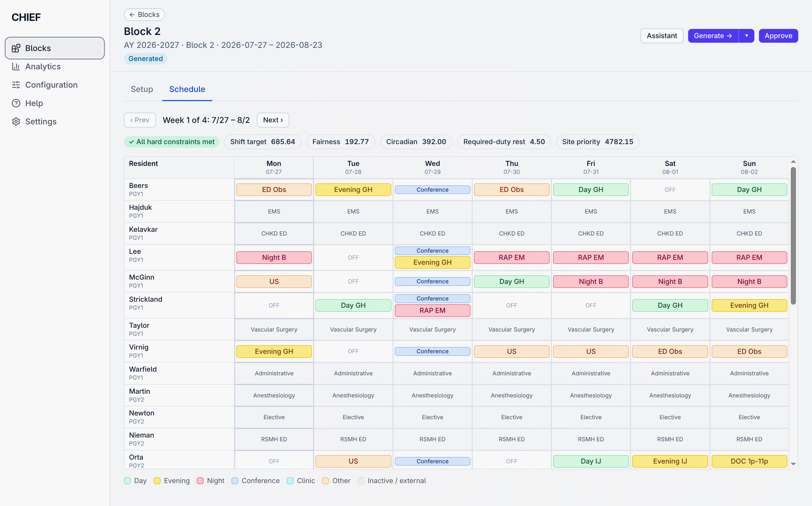Select McGinn's Monday US shift
Viewport: 812px width, 506px height.
[x=274, y=282]
